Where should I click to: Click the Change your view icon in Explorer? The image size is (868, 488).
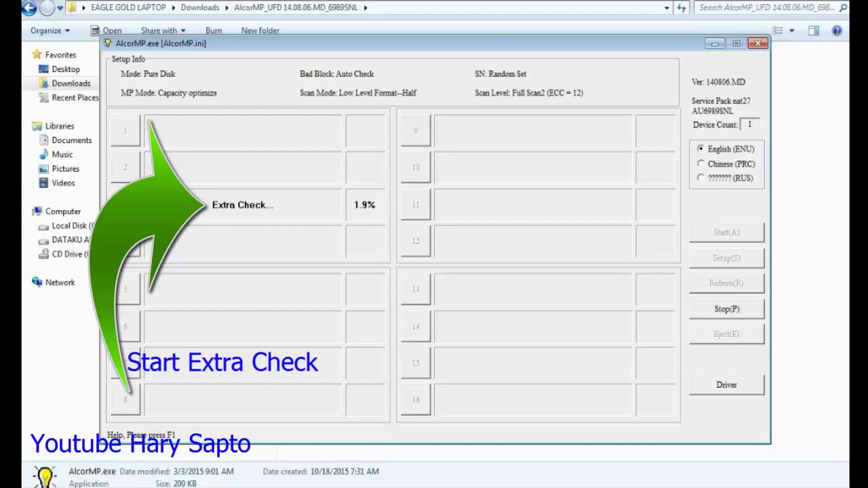[x=777, y=30]
